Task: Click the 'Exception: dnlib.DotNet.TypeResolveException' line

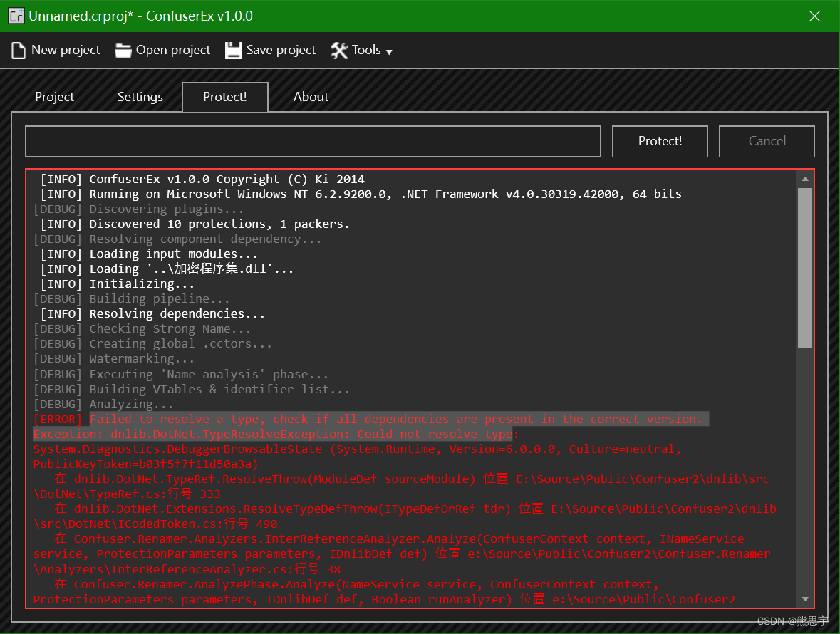Action: (276, 435)
